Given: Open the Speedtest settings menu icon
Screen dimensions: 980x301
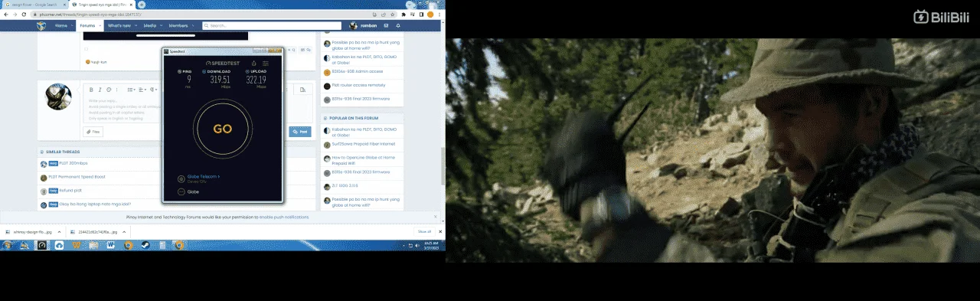Looking at the screenshot, I should click(266, 63).
